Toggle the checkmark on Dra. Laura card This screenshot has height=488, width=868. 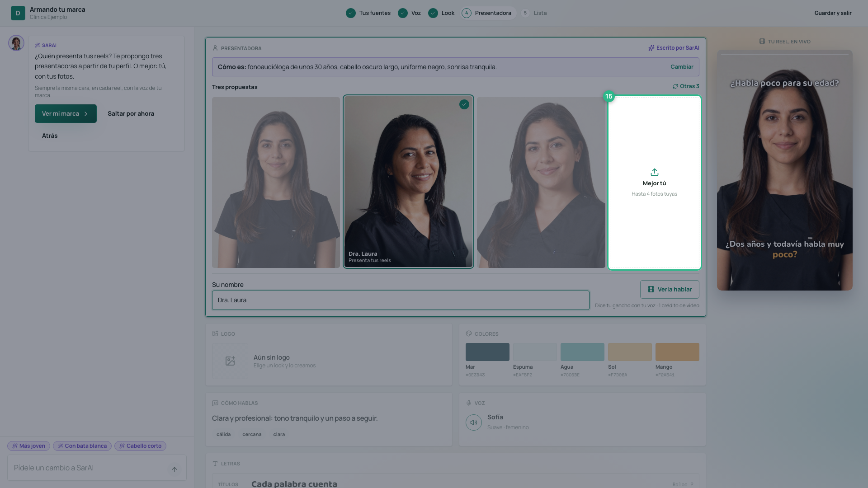(464, 104)
